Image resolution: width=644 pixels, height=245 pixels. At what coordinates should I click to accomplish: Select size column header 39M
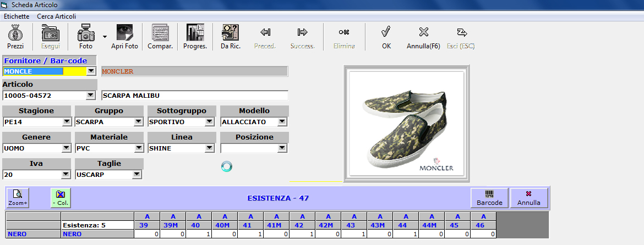point(173,225)
